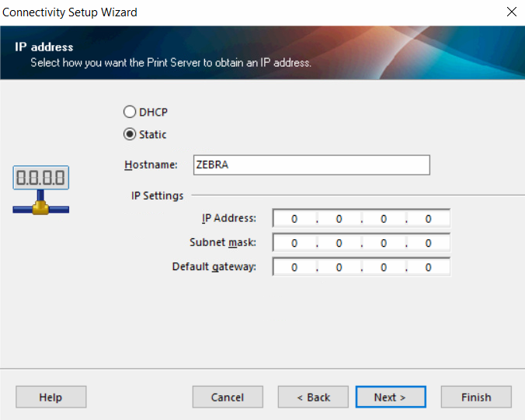The image size is (525, 420).
Task: Open Help for the wizard
Action: click(x=50, y=397)
